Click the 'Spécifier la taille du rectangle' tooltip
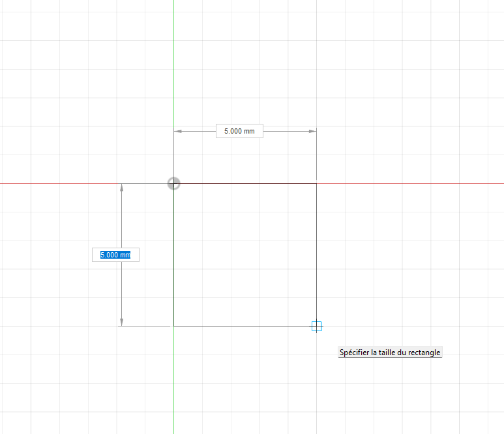 (x=390, y=353)
